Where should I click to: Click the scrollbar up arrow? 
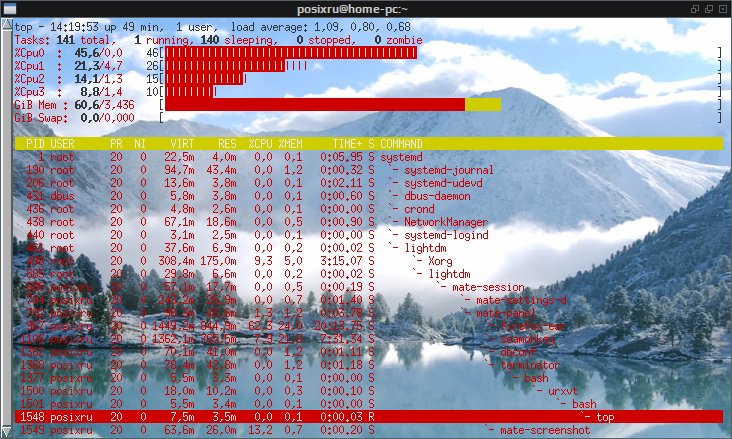[7, 25]
